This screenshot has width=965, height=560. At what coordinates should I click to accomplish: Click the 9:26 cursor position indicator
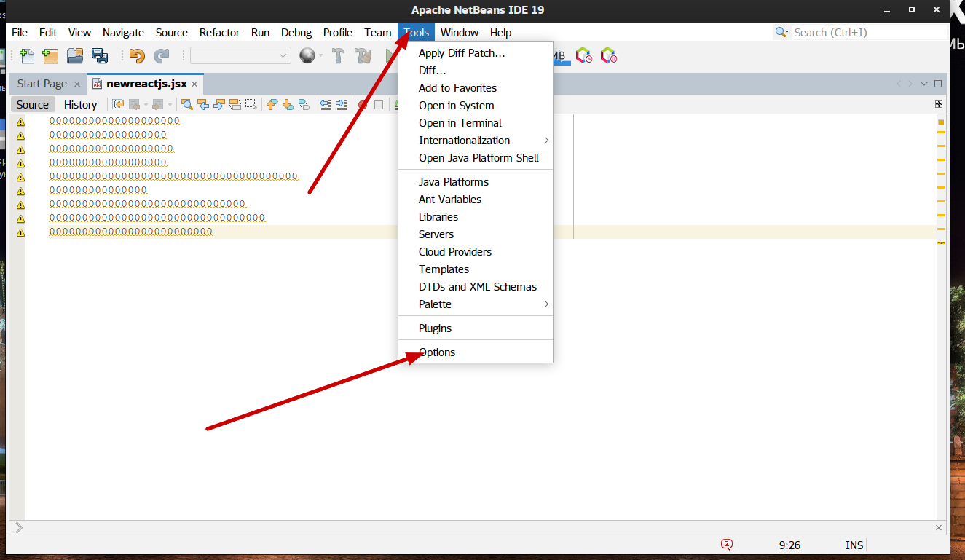pos(789,545)
